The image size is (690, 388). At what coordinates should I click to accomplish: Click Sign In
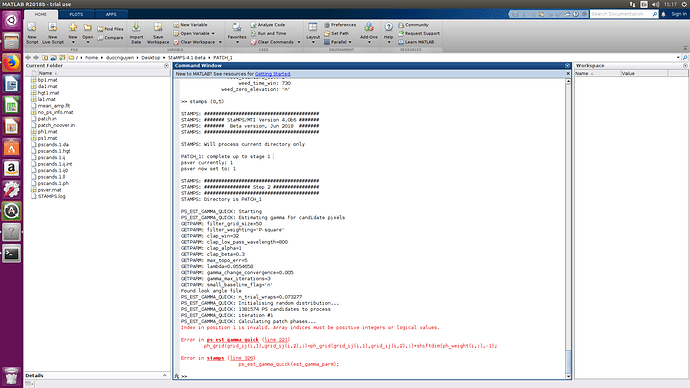tap(679, 14)
